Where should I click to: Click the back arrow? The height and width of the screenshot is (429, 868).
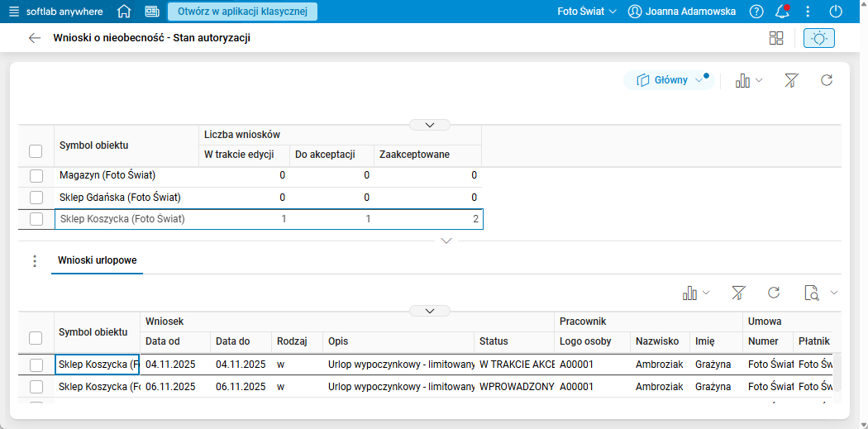coord(34,38)
